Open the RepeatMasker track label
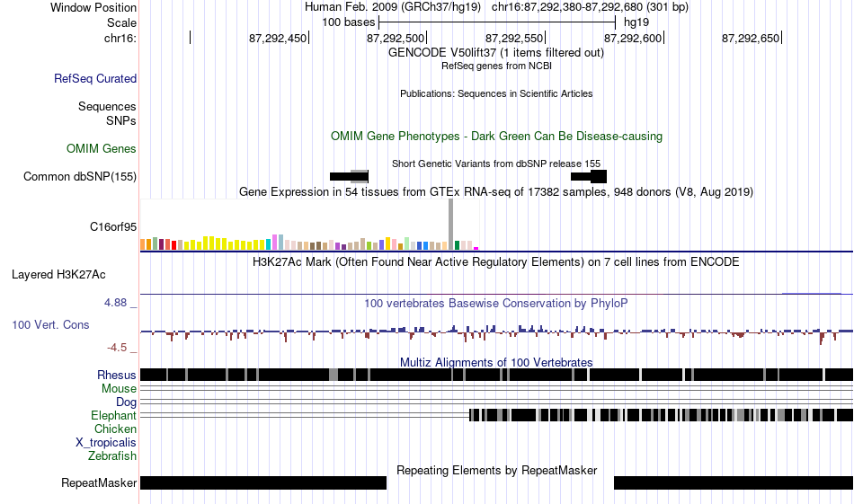 [99, 482]
